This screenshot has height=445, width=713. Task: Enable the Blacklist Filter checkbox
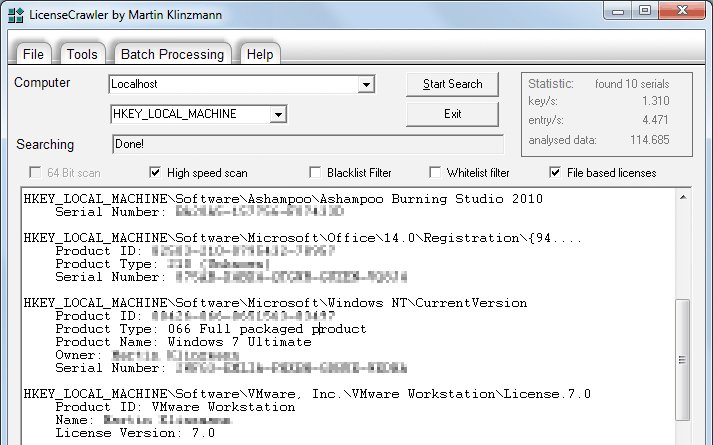(315, 172)
